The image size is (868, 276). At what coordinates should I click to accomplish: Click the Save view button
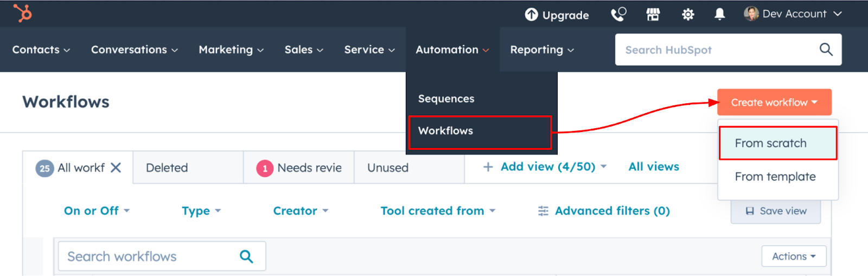(776, 211)
